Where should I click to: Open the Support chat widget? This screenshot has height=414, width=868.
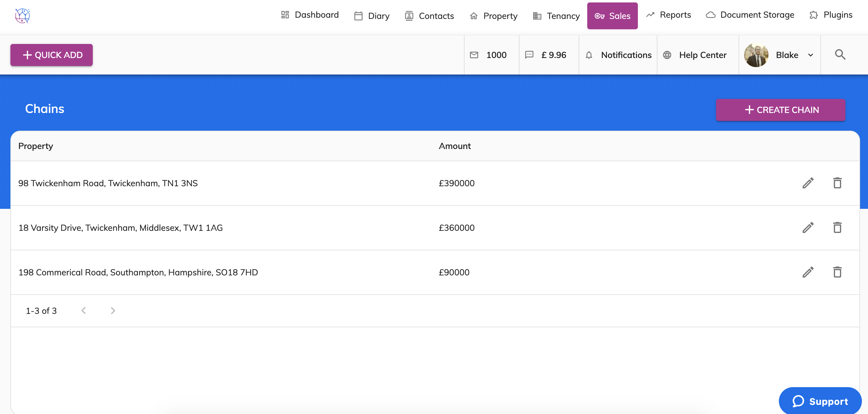tap(820, 401)
